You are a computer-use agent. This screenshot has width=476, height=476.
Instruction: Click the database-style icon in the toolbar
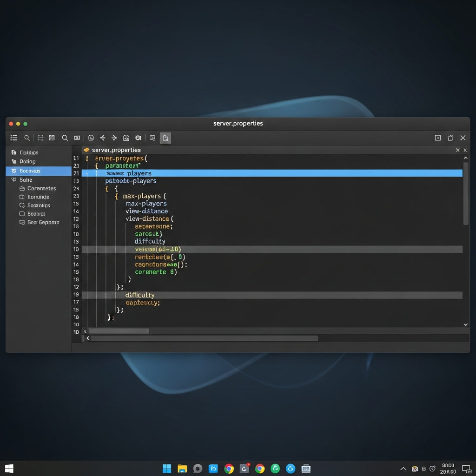click(x=40, y=138)
